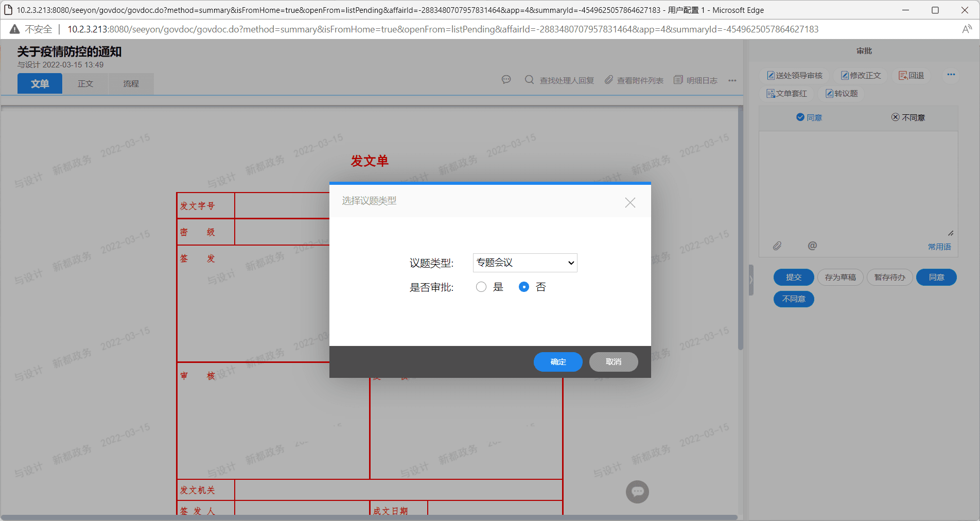Image resolution: width=980 pixels, height=521 pixels.
Task: Select 是 for 是否审批
Action: point(481,287)
